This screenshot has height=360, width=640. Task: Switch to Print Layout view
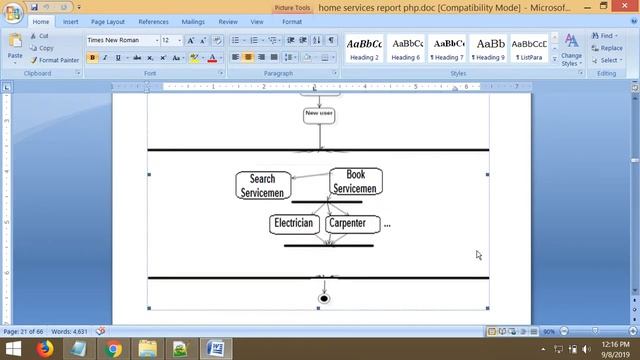coord(492,331)
